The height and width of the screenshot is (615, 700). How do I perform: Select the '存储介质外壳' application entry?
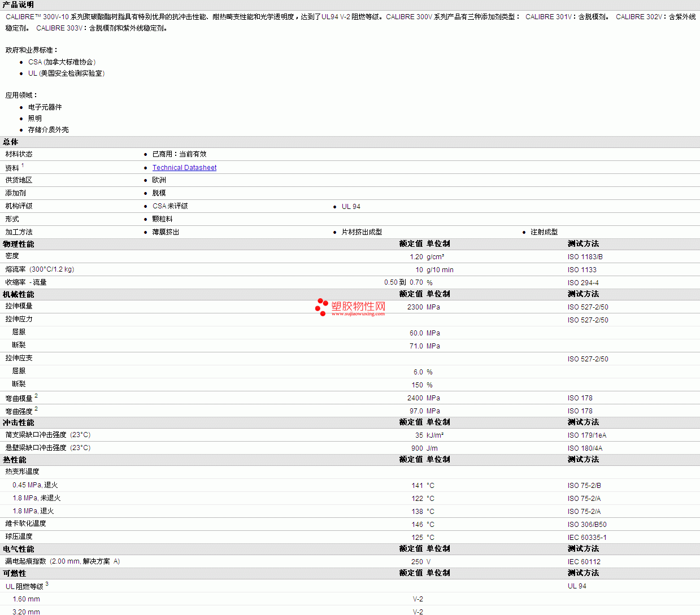49,130
